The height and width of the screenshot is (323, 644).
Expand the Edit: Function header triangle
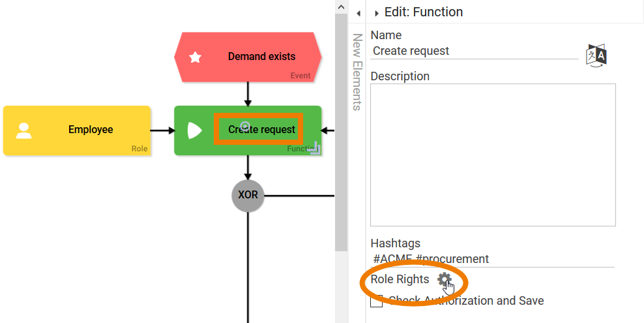(377, 13)
